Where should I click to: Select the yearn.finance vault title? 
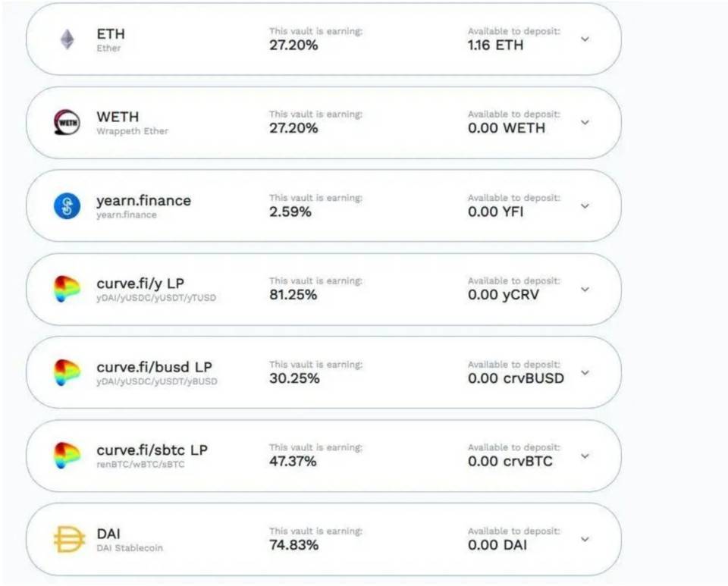143,200
